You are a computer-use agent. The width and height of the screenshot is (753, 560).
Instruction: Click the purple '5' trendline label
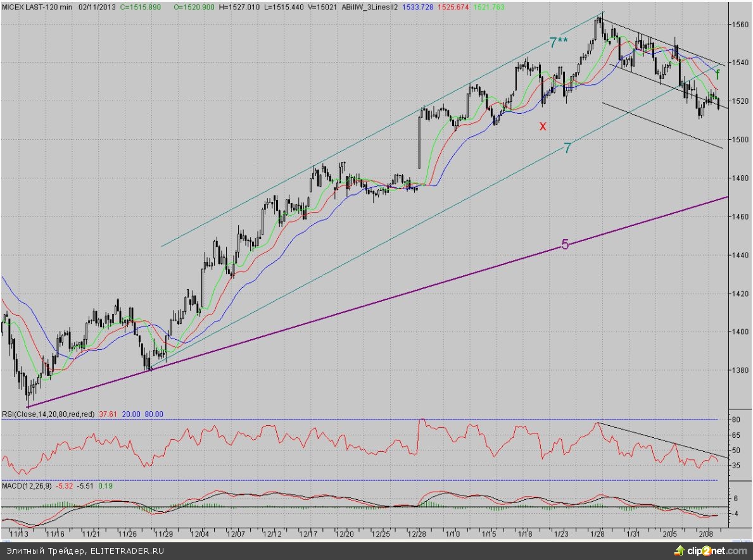(565, 245)
